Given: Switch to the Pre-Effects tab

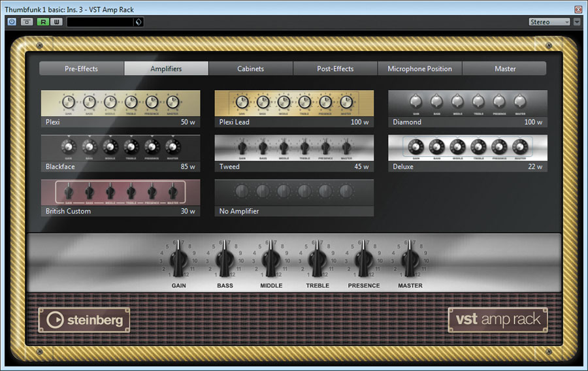Looking at the screenshot, I should point(81,69).
